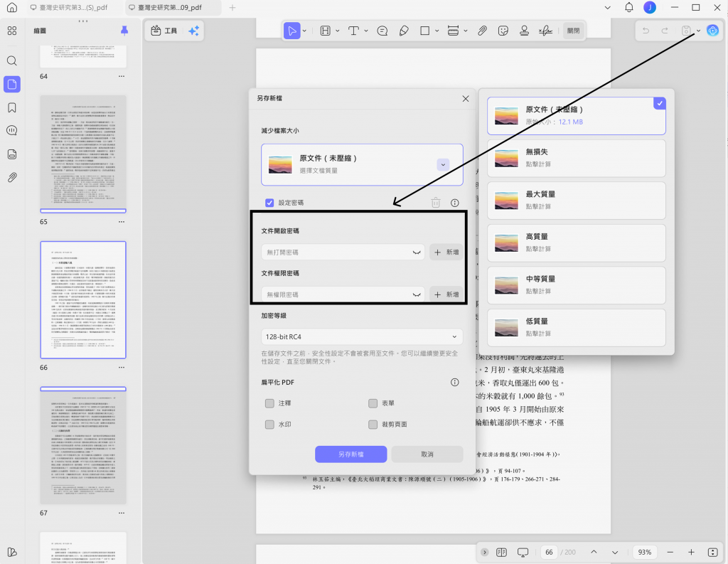This screenshot has width=728, height=564.
Task: Open the attachments paperclip sidebar icon
Action: [12, 178]
